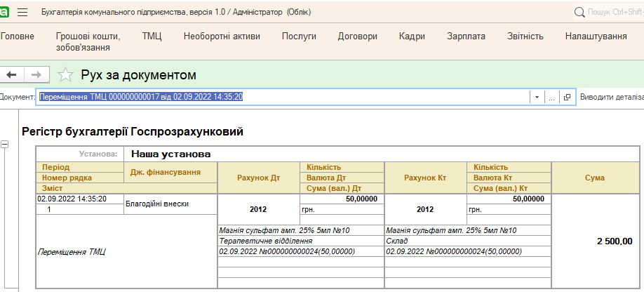Viewport: 644px width, 292px height.
Task: Go to Грошові кошти, зобов'язання section
Action: tap(88, 42)
